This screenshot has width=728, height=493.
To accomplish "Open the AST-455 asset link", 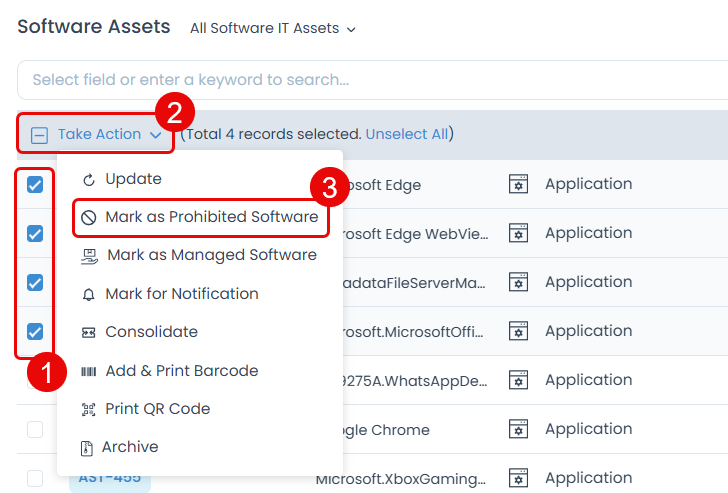I will point(109,479).
